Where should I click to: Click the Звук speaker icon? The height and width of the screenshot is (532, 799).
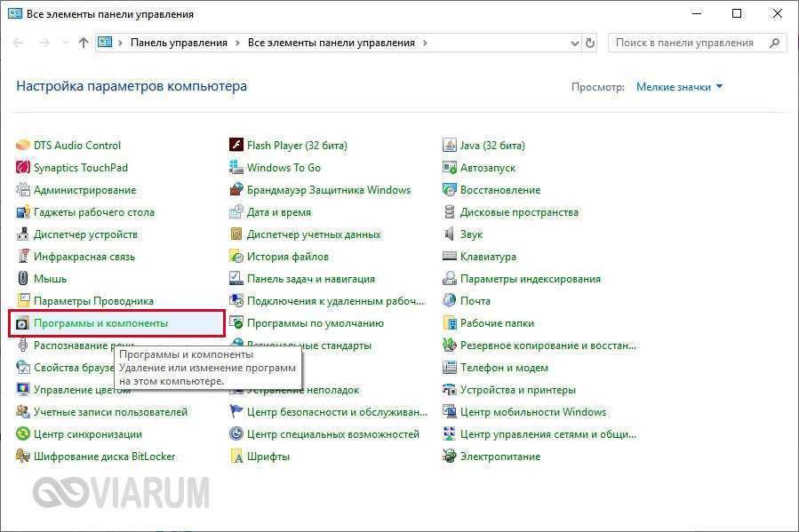coord(450,234)
